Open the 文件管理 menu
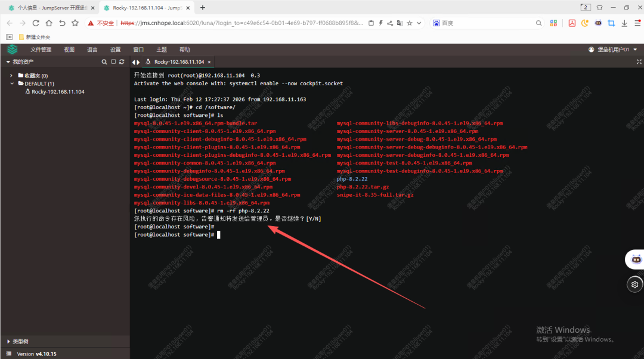The image size is (644, 359). [41, 49]
